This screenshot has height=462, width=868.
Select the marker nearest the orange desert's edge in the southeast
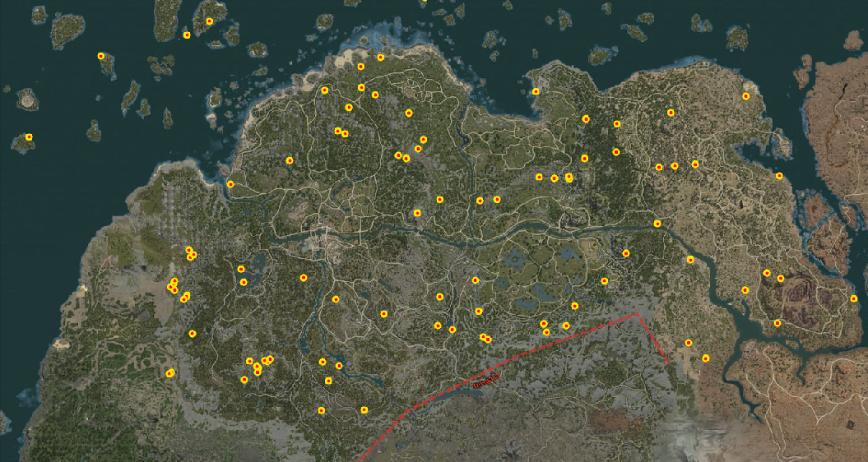tap(706, 358)
